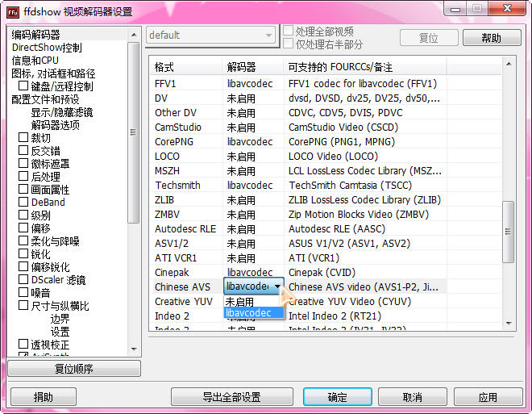Click the ZMBV decoder cell
Screen dimensions: 532x414
point(241,215)
